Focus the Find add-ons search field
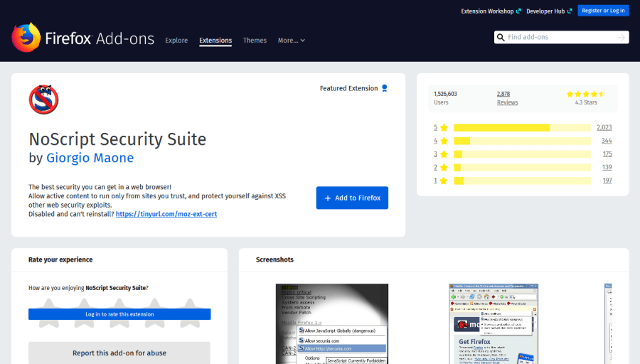The width and height of the screenshot is (640, 364). (560, 38)
